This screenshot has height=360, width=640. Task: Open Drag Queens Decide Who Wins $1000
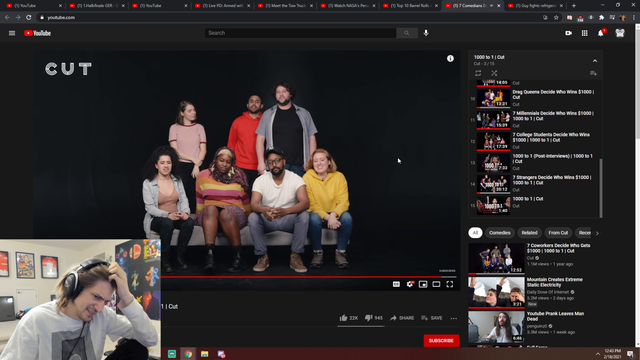point(535,98)
